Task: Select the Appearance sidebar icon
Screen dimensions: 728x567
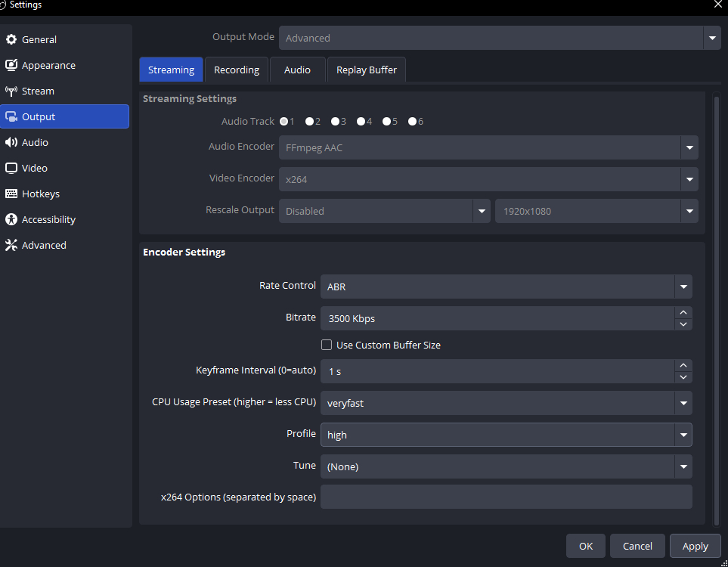Action: click(11, 65)
